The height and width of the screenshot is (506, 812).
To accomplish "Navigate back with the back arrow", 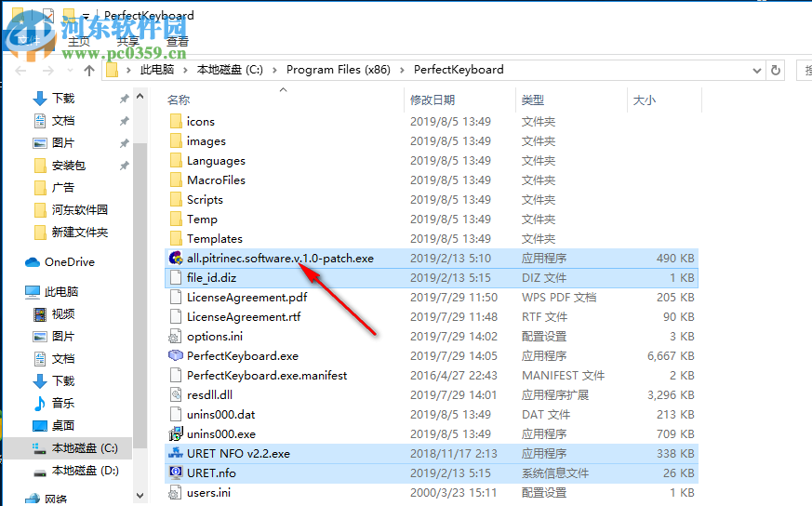I will pos(20,70).
